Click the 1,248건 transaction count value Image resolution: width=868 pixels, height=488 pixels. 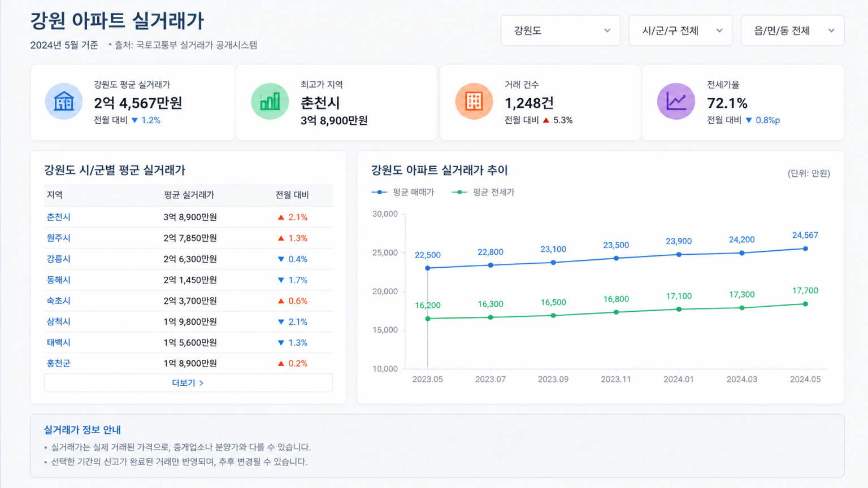529,103
